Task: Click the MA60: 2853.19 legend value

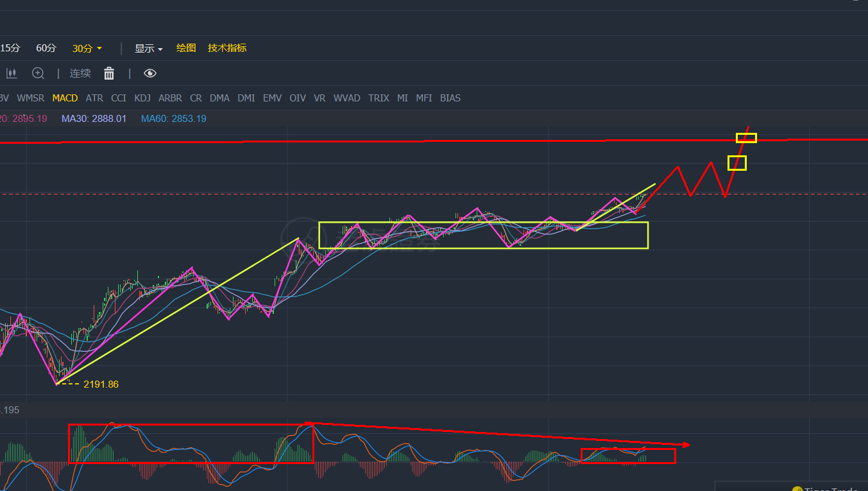Action: click(x=174, y=119)
